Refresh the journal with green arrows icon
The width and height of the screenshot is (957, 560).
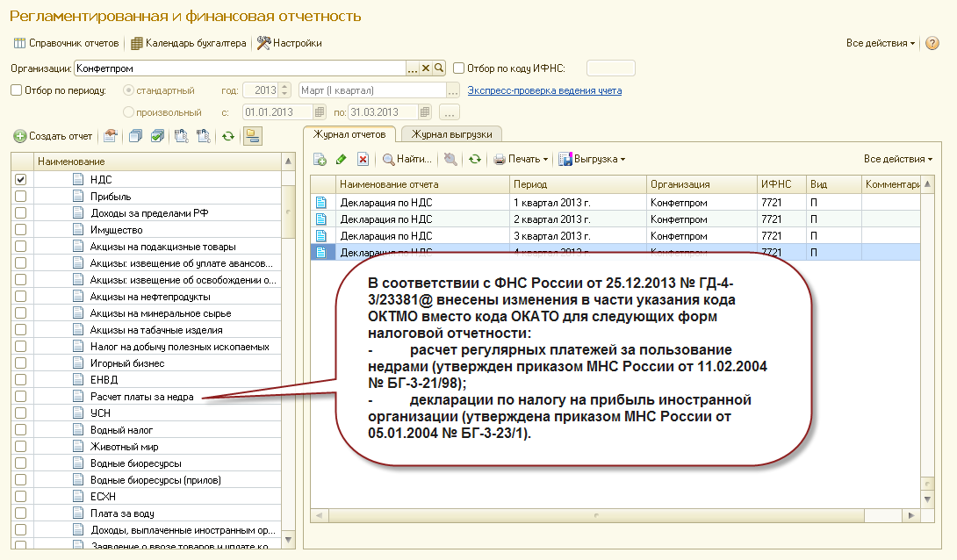(475, 159)
